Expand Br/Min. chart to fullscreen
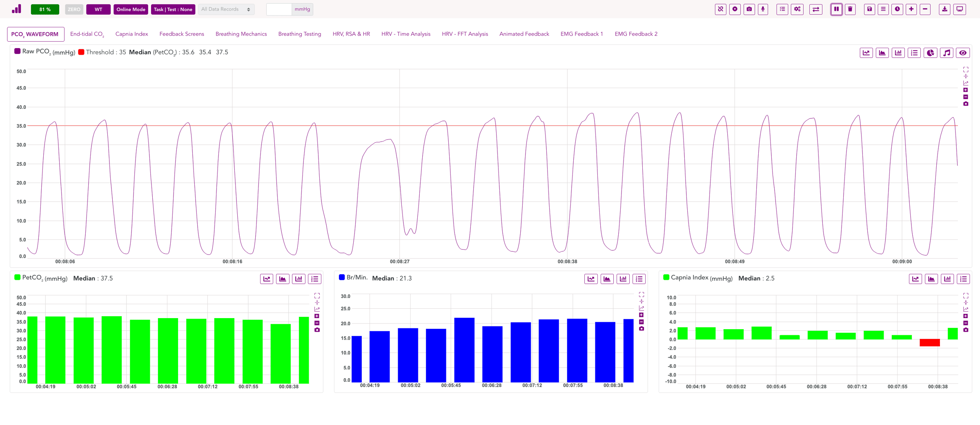This screenshot has height=425, width=980. pos(641,294)
